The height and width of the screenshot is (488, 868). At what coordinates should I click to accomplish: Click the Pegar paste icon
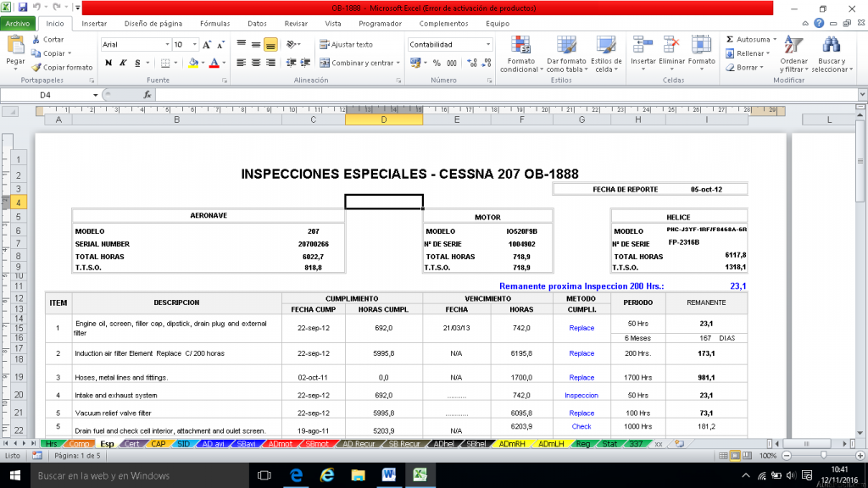point(15,46)
